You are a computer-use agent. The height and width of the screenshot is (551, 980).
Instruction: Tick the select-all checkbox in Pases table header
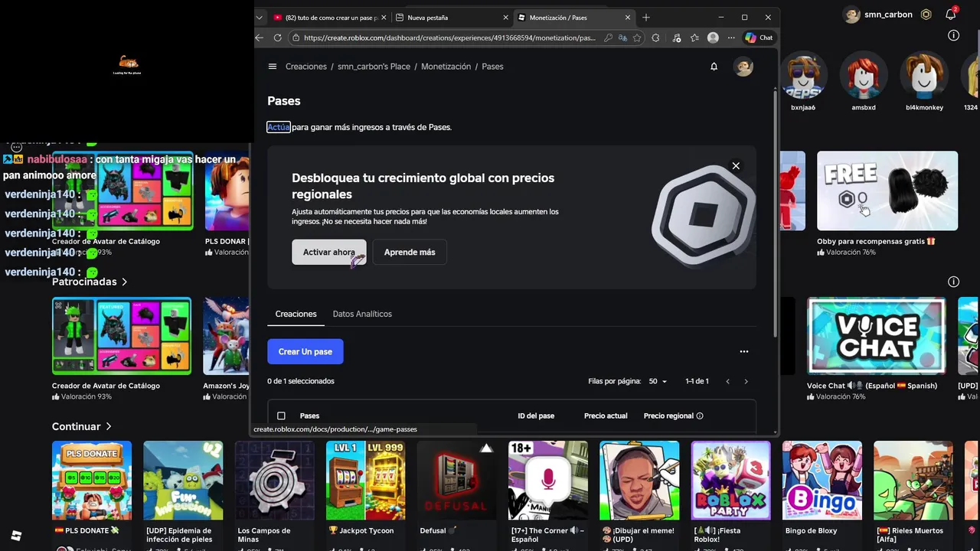pos(281,416)
